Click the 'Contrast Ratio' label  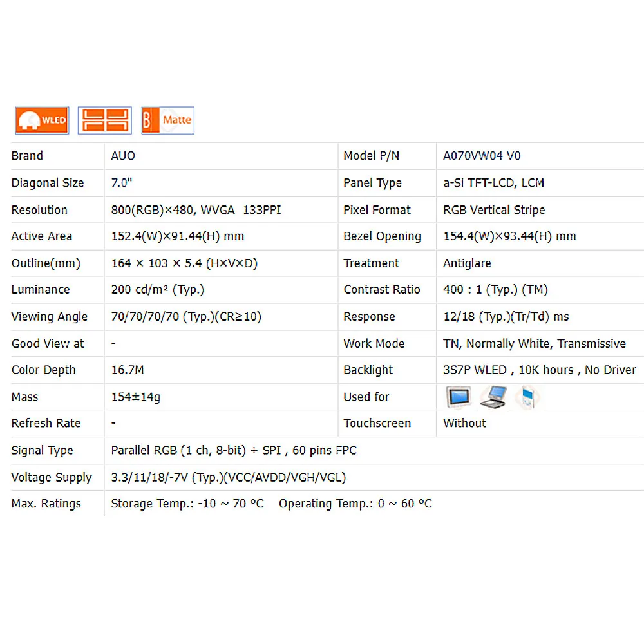tap(382, 290)
